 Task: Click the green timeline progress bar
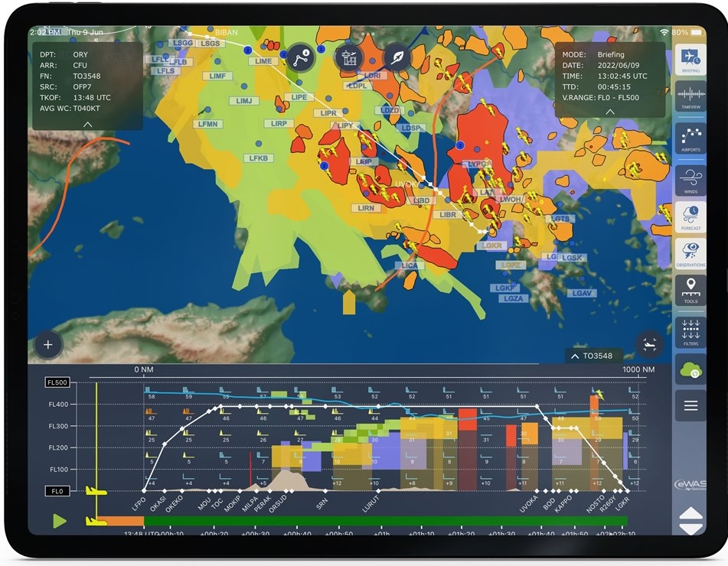[383, 521]
